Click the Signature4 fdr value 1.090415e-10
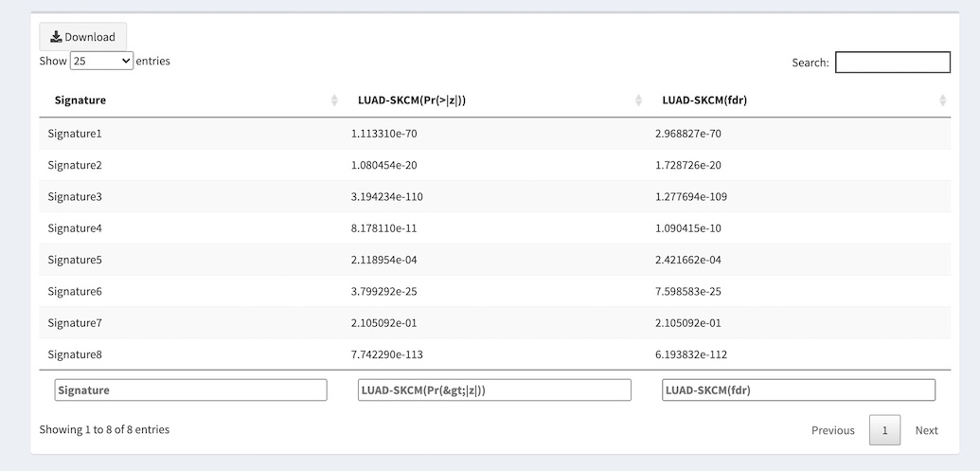Image resolution: width=980 pixels, height=471 pixels. 687,228
